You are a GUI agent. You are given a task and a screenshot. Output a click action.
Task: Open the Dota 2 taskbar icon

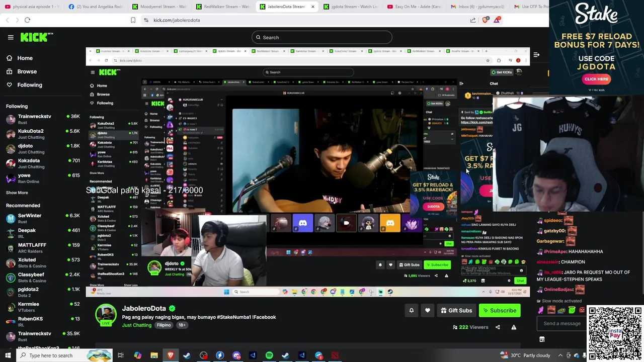[x=335, y=355]
